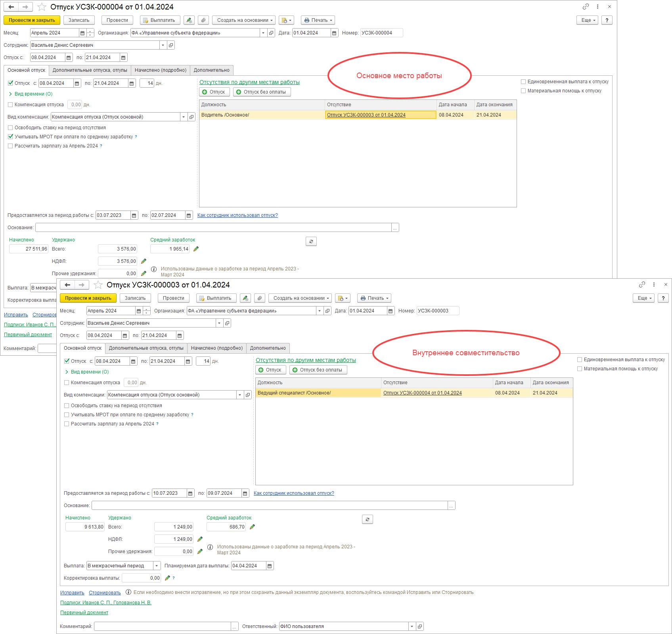Enable Рассчитать зарплату за Апрель 2024 in top window
Viewport: 672px width, 634px height.
(x=10, y=146)
